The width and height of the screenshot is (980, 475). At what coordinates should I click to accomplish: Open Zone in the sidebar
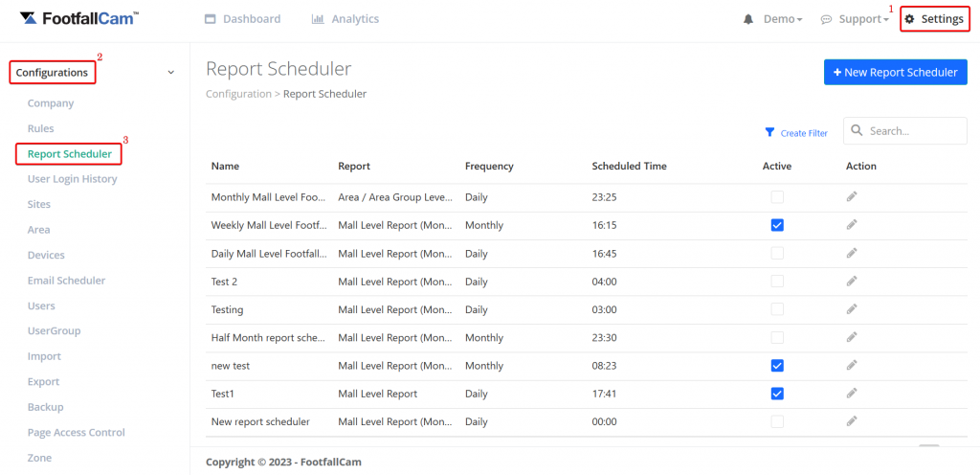point(39,458)
